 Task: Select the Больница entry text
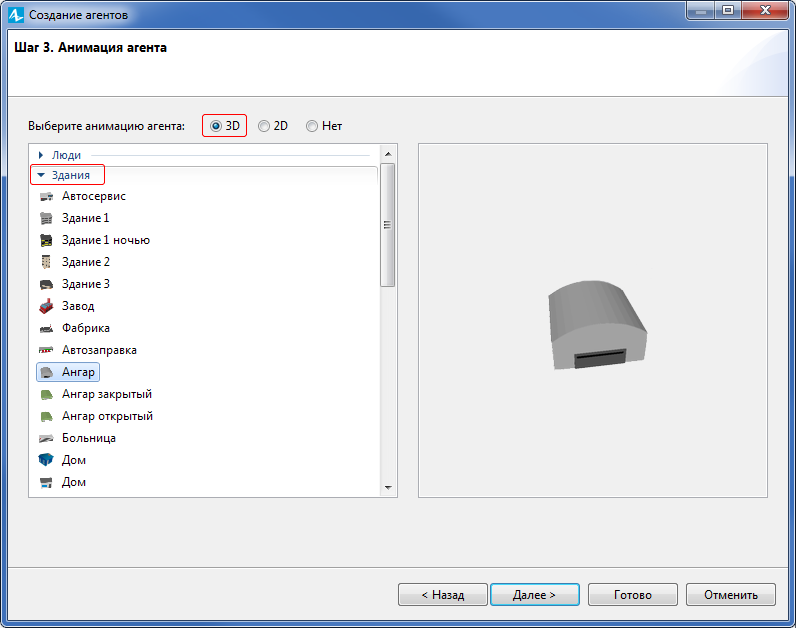click(89, 438)
